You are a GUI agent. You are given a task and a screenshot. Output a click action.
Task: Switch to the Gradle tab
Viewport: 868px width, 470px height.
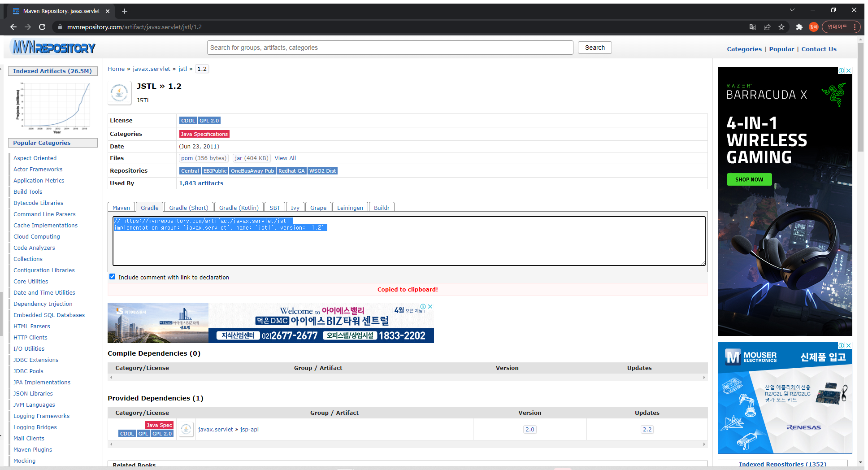click(x=149, y=207)
